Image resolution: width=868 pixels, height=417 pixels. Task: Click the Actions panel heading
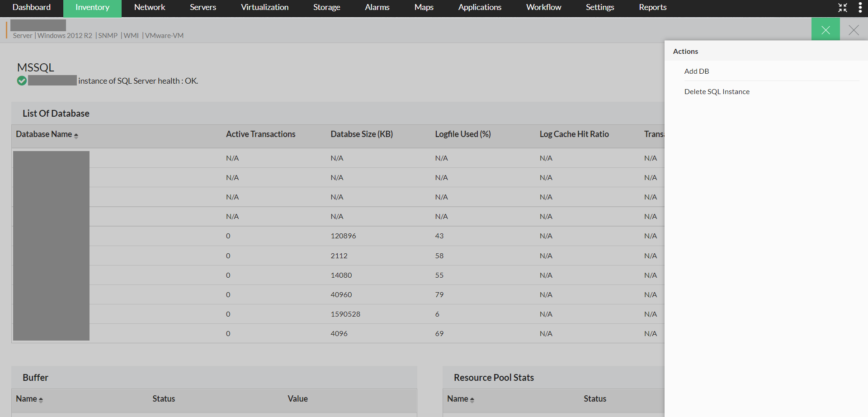point(685,51)
